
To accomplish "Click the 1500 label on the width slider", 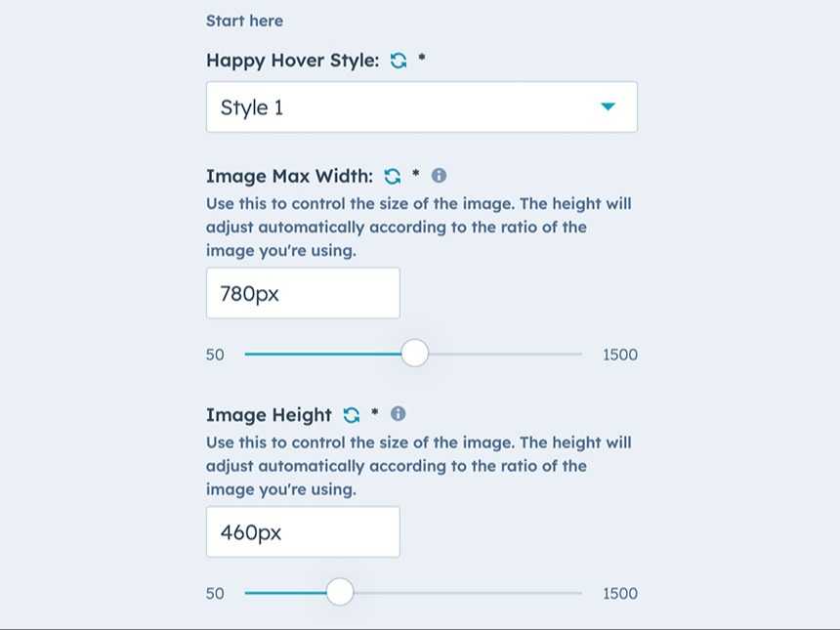I will click(x=618, y=355).
